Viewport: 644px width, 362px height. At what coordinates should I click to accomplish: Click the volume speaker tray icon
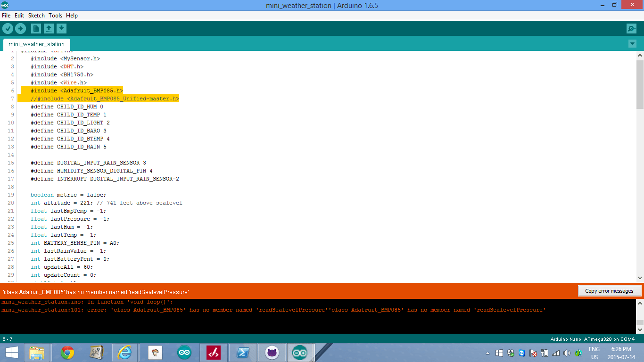[567, 353]
